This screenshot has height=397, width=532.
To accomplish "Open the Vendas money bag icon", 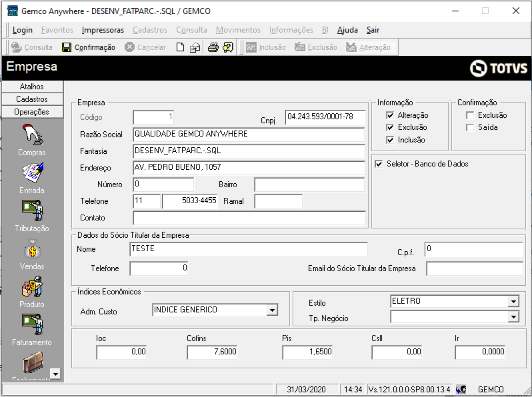I will (x=33, y=248).
